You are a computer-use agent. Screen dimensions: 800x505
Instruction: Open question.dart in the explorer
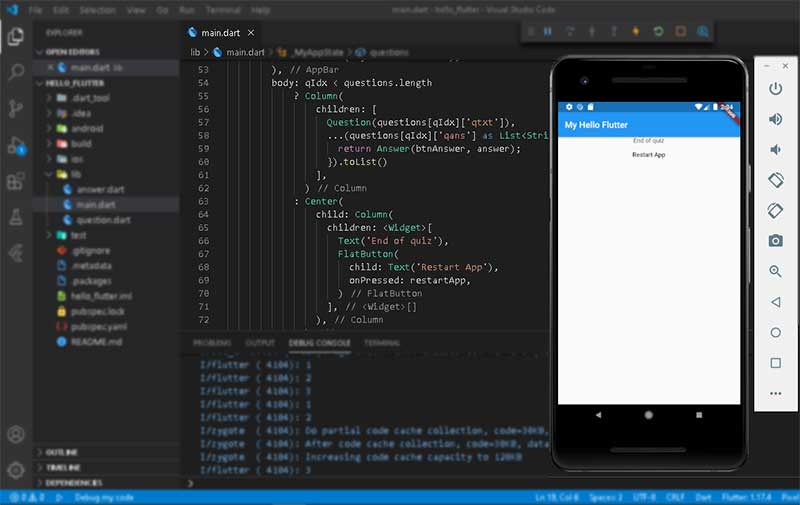click(x=103, y=219)
